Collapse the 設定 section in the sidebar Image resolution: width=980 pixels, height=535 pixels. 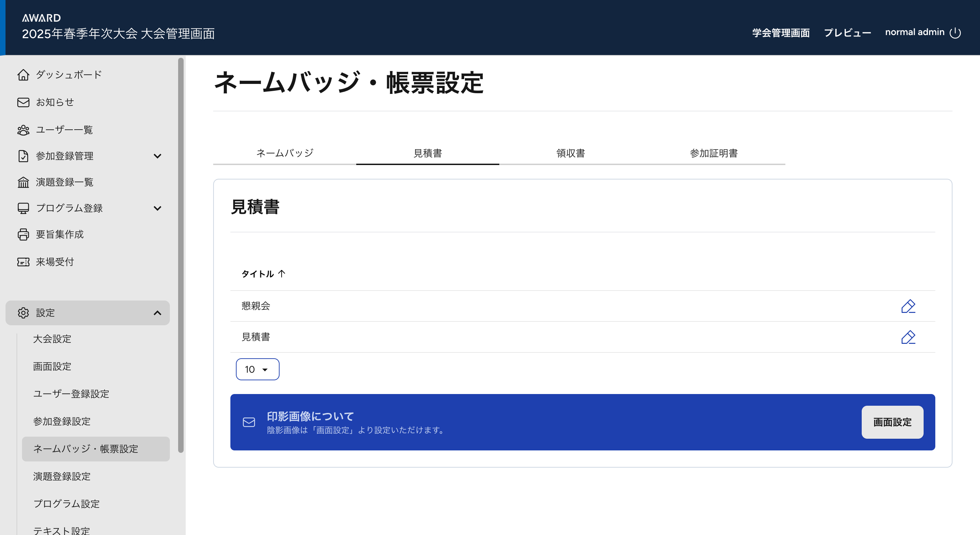tap(157, 313)
